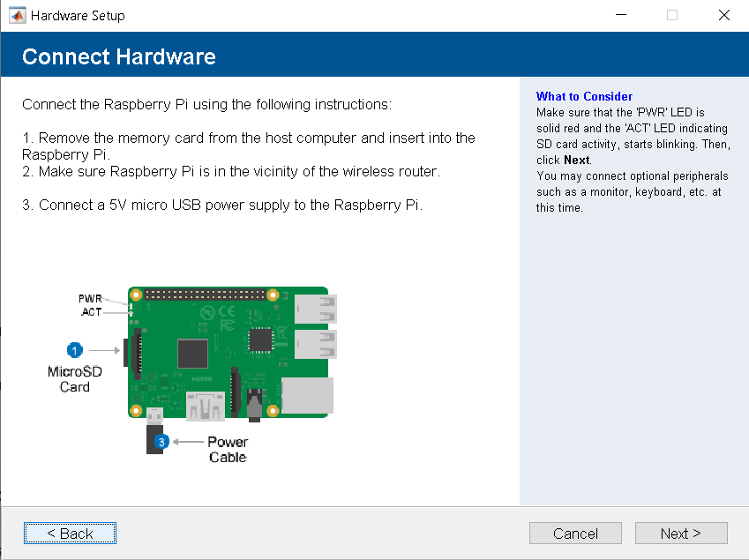Click the USB ports on the Raspberry Pi image
Image resolution: width=749 pixels, height=560 pixels.
pyautogui.click(x=318, y=326)
